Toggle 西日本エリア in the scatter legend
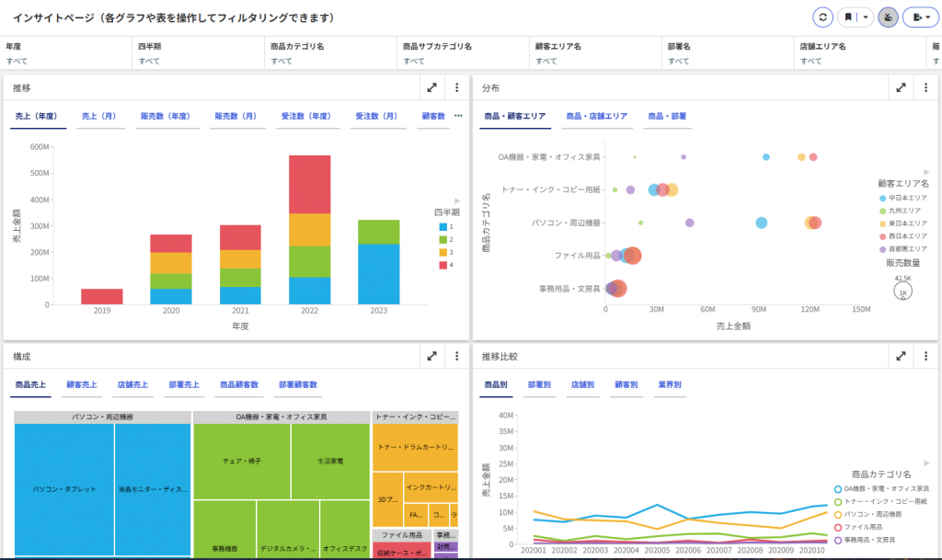This screenshot has height=560, width=942. (903, 236)
